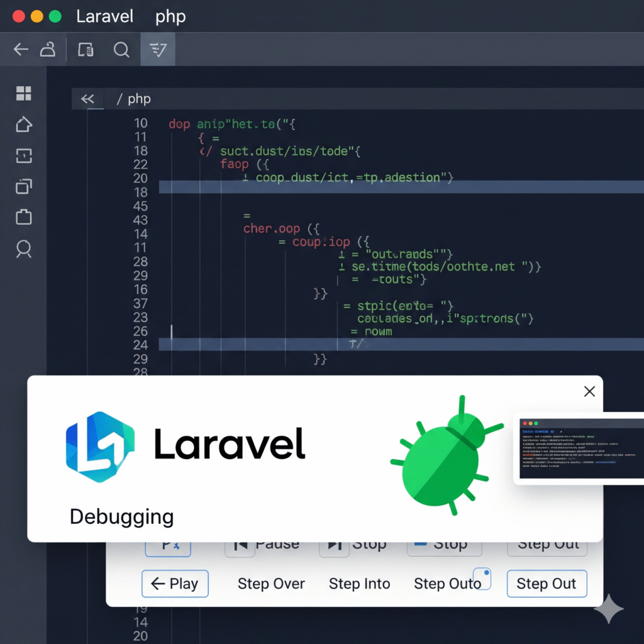Click line number 45 in the gutter

(140, 206)
